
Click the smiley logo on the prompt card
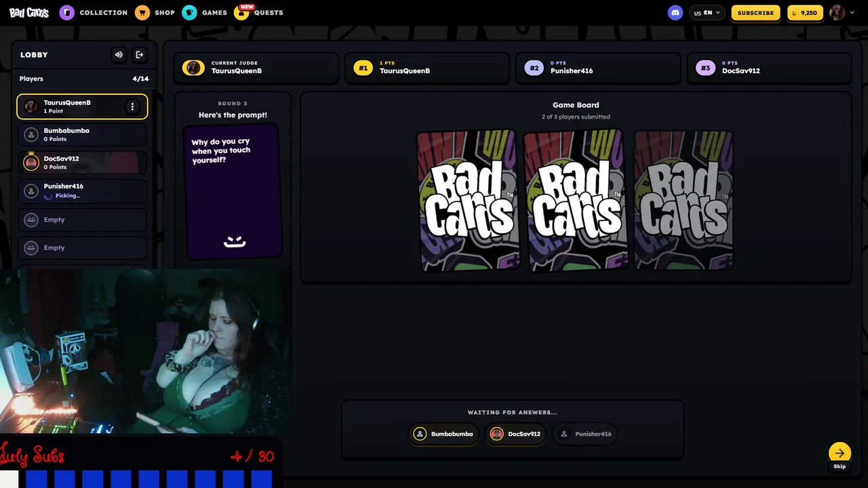point(235,241)
